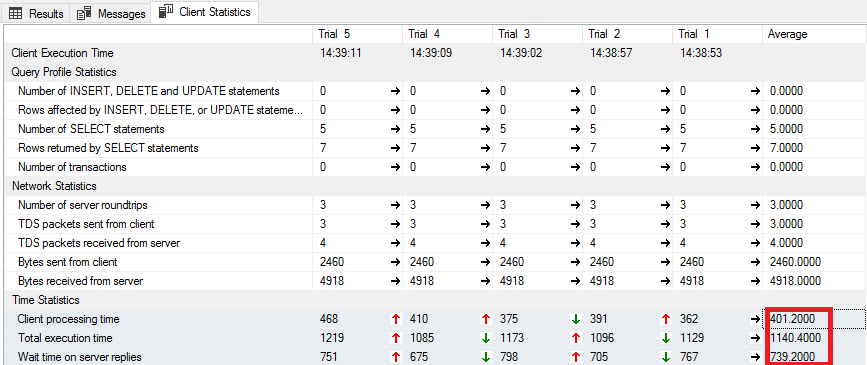
Task: Click execution time 14:39:09 in Trial 4
Action: pos(431,54)
